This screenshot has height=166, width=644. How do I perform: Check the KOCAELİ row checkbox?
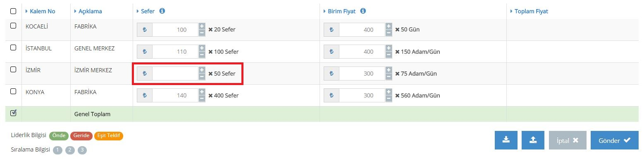(x=13, y=26)
